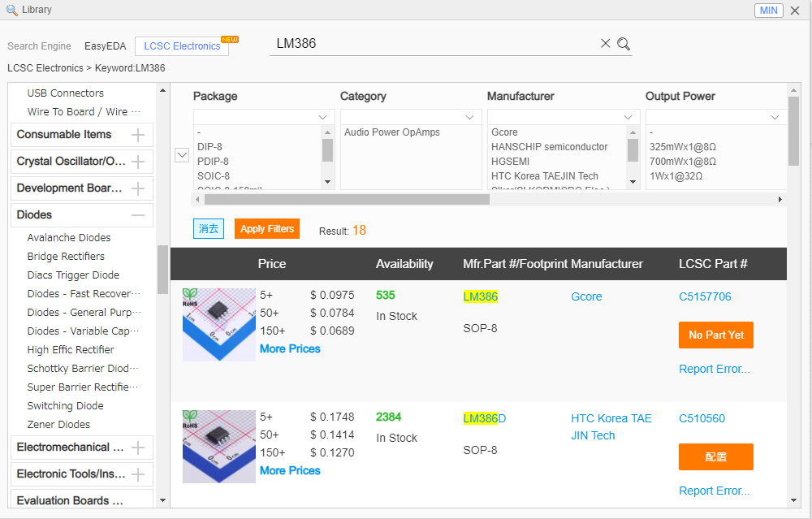Open Gcore LM386 product thumbnail
812x519 pixels.
pos(219,325)
